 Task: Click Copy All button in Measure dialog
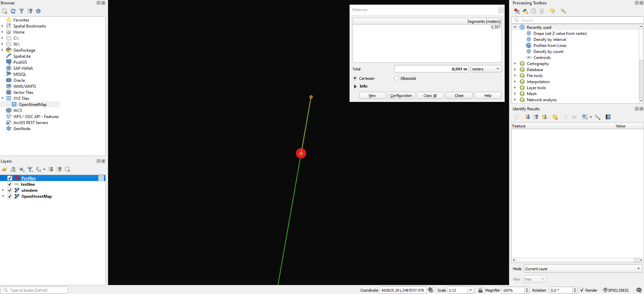point(430,96)
